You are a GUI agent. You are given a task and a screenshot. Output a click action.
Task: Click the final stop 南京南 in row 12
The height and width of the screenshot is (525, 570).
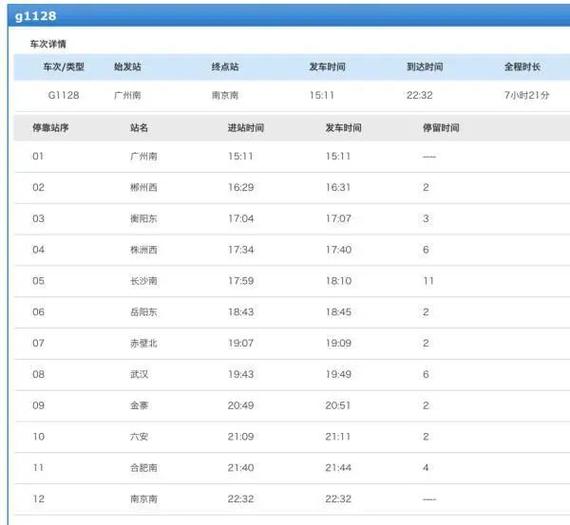[144, 499]
